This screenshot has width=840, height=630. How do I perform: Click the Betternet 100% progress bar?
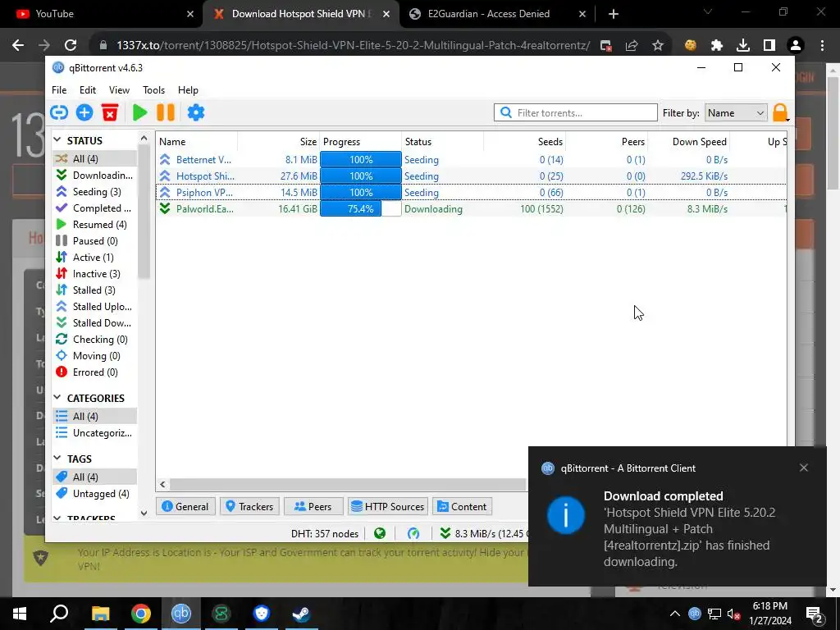[361, 160]
